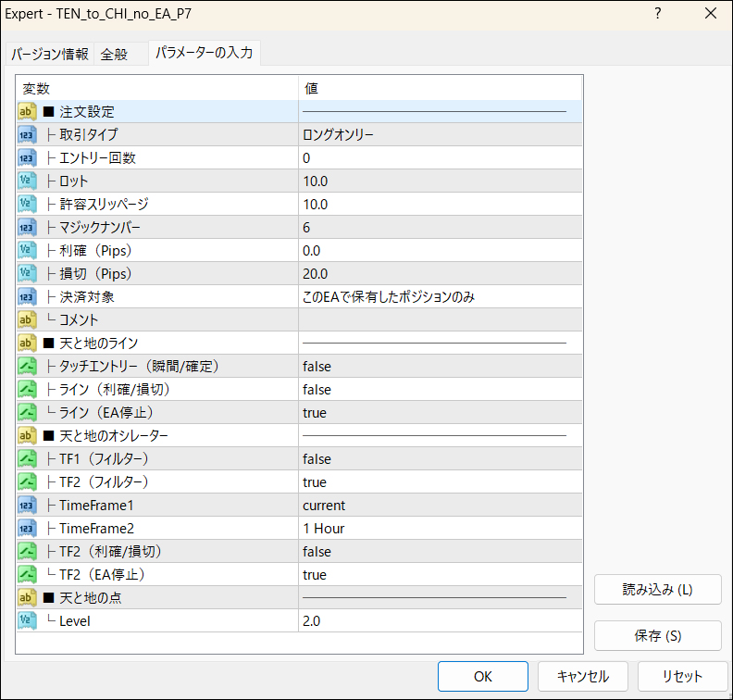Screen dimensions: 733x700
Task: Click the integer icon beside エントリー回数
Action: pos(27,158)
